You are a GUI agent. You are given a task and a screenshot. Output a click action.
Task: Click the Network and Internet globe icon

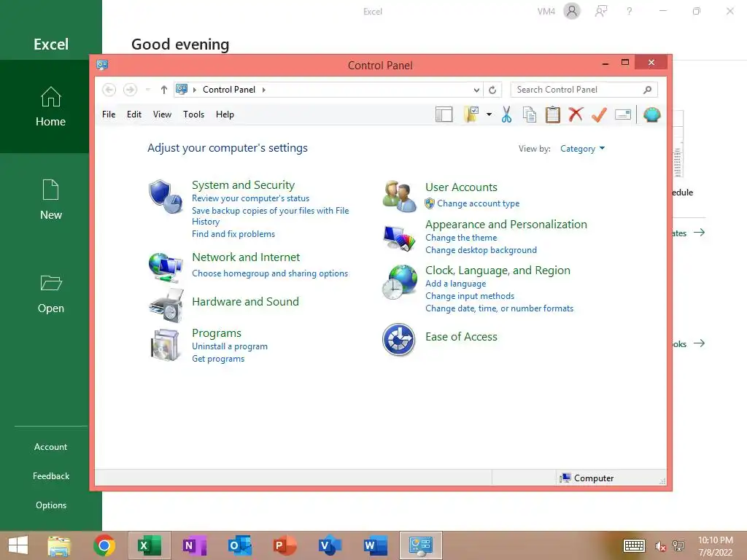pos(166,268)
